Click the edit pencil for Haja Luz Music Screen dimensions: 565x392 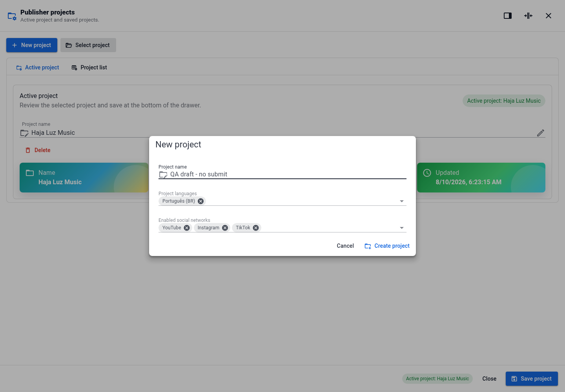(541, 133)
